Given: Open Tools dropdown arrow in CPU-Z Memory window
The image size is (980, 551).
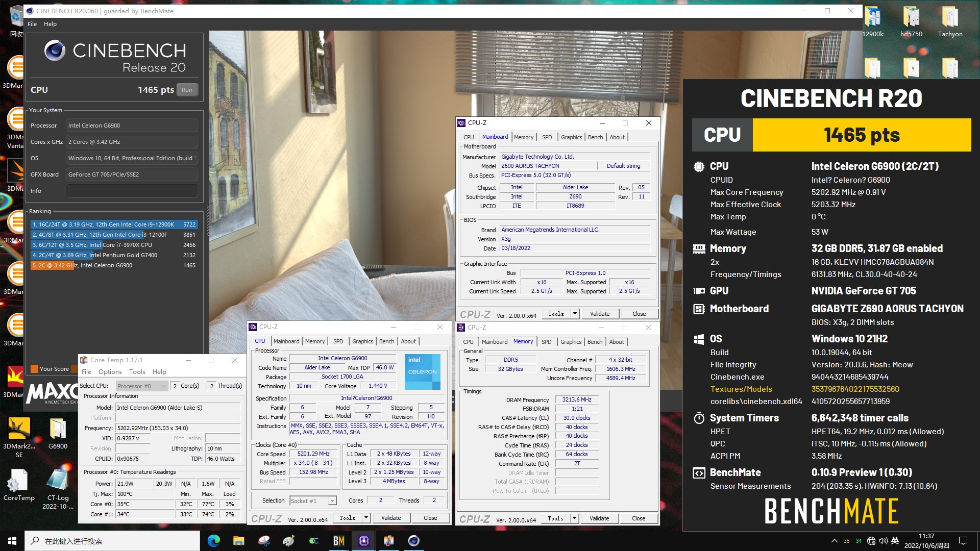Looking at the screenshot, I should pyautogui.click(x=574, y=518).
